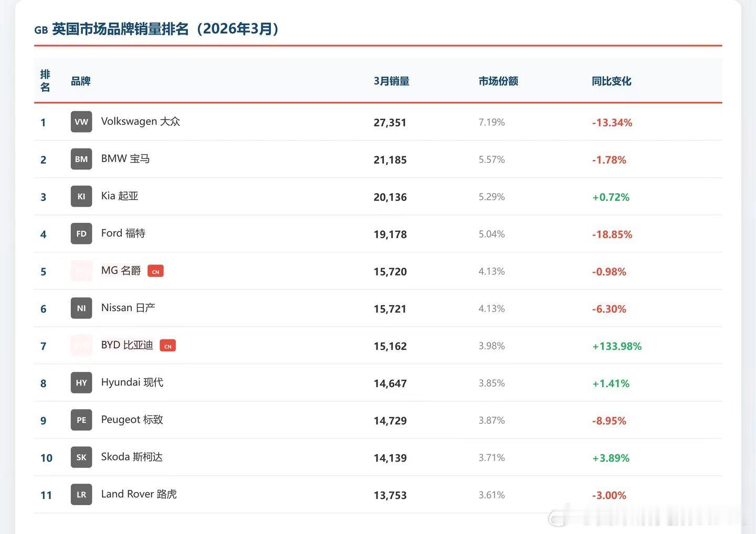Select the 排名 column header
756x534 pixels.
point(45,81)
